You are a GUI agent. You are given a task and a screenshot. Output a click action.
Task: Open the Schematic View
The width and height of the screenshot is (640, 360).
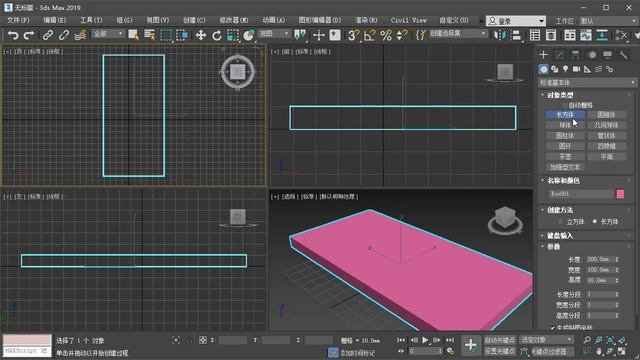pyautogui.click(x=602, y=35)
